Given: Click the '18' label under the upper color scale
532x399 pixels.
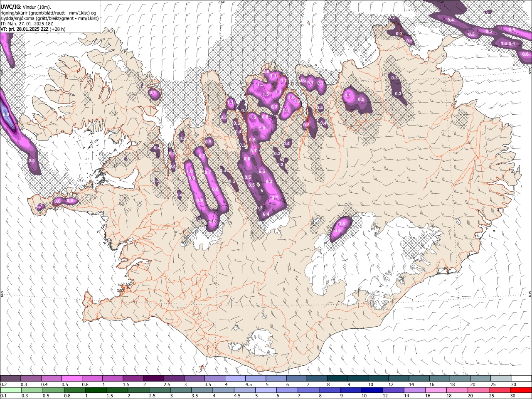Looking at the screenshot, I should [x=453, y=384].
